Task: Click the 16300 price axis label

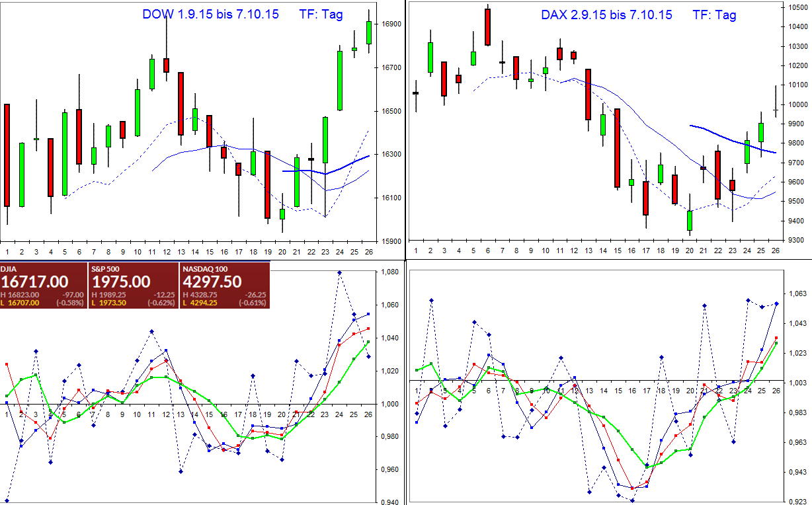Action: pyautogui.click(x=391, y=154)
